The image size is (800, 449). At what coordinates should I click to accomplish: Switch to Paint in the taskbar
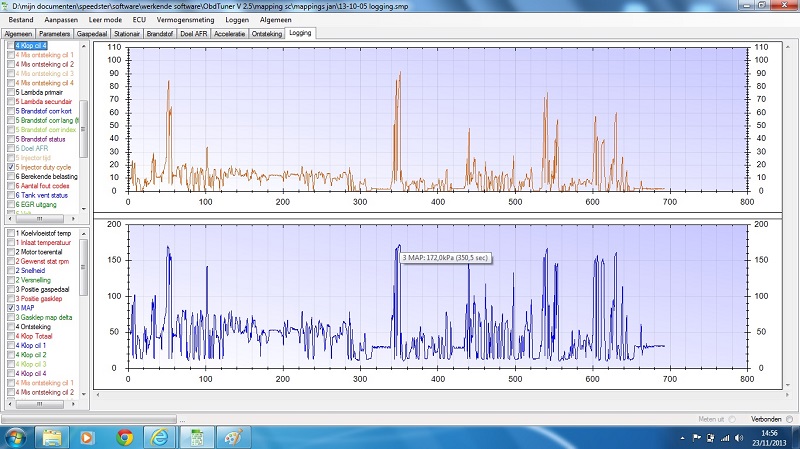233,437
